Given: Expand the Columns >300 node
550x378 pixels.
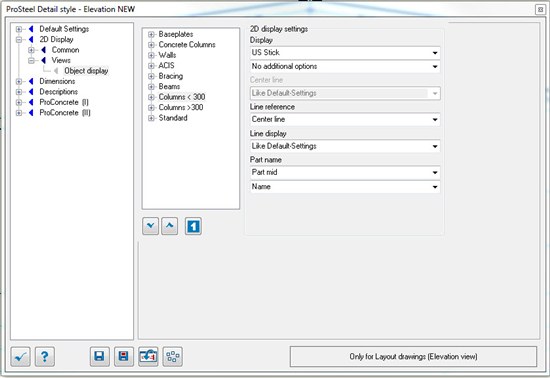Looking at the screenshot, I should tap(151, 108).
